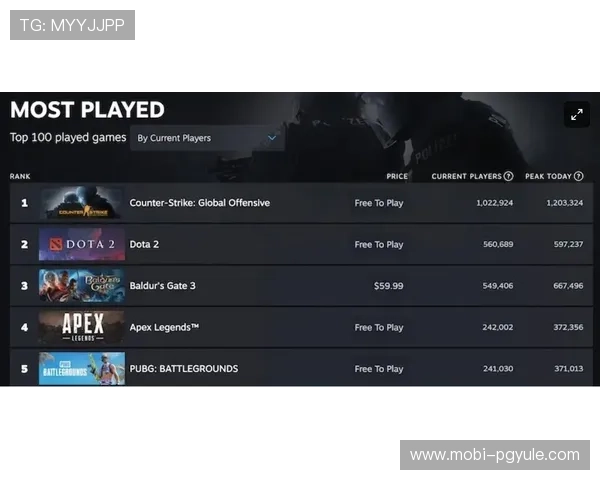
Task: Click the $59.99 price of Baldur's Gate 3
Action: pyautogui.click(x=389, y=286)
